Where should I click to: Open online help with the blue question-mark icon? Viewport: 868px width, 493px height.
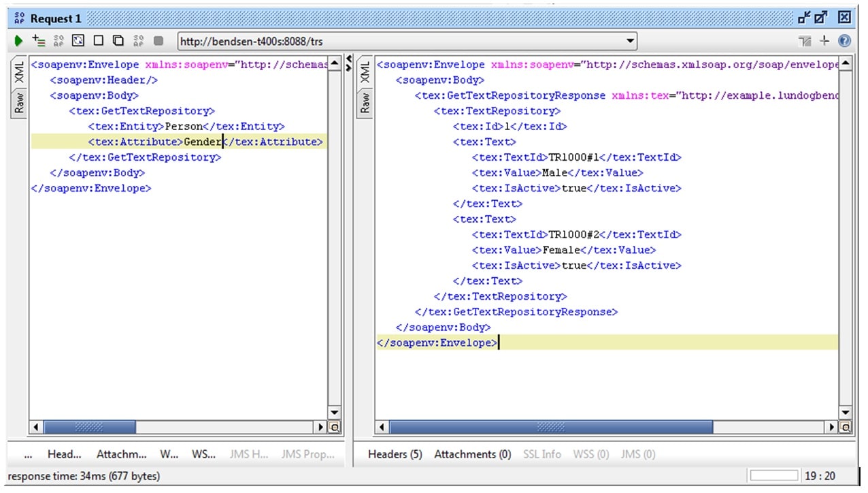(x=844, y=41)
